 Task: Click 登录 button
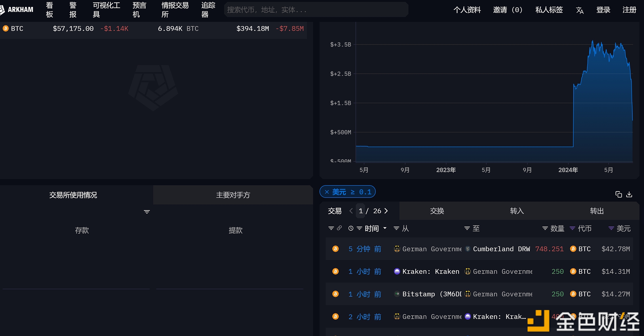point(603,10)
